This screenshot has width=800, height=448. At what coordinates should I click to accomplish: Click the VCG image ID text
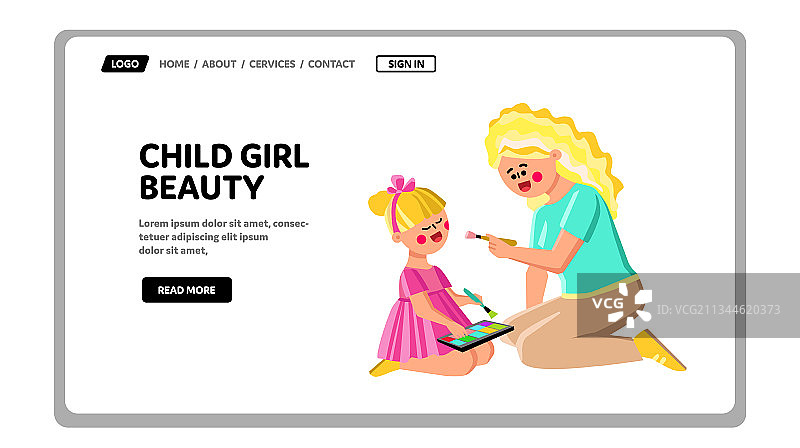(718, 310)
